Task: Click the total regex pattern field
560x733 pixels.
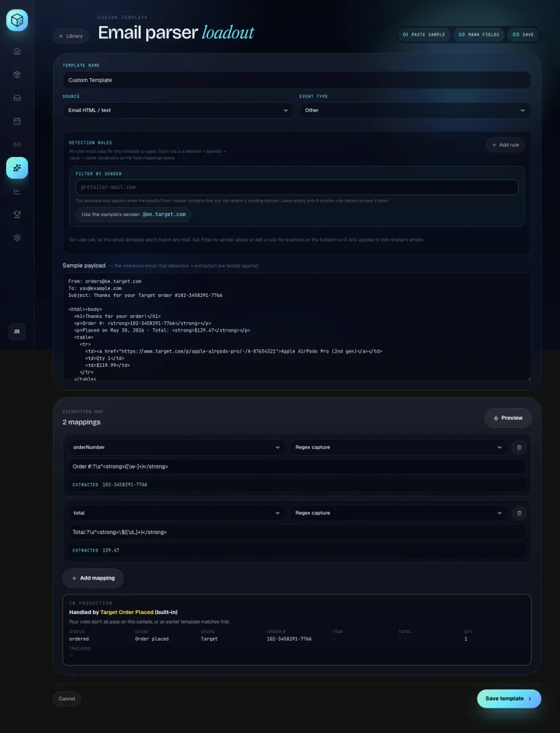Action: click(296, 533)
